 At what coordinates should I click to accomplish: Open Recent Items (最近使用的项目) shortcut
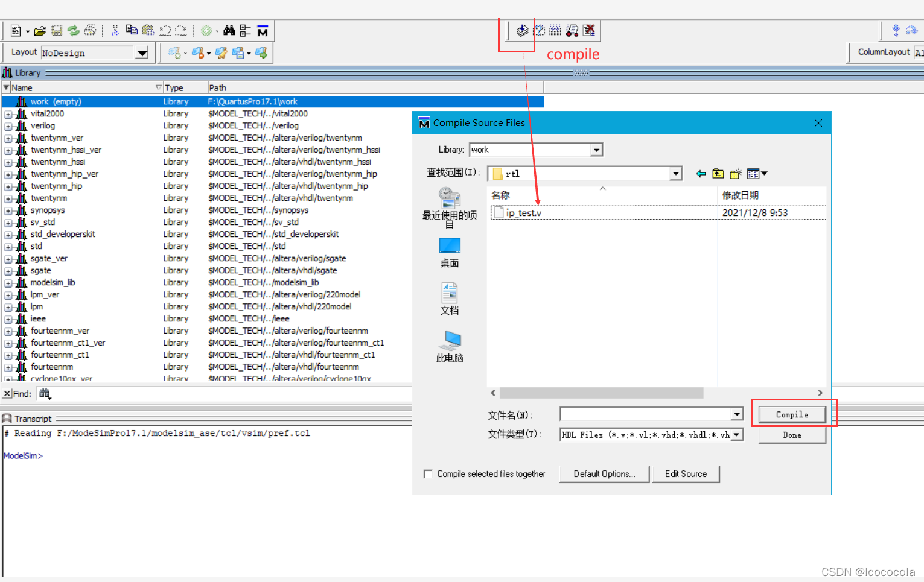[x=450, y=208]
